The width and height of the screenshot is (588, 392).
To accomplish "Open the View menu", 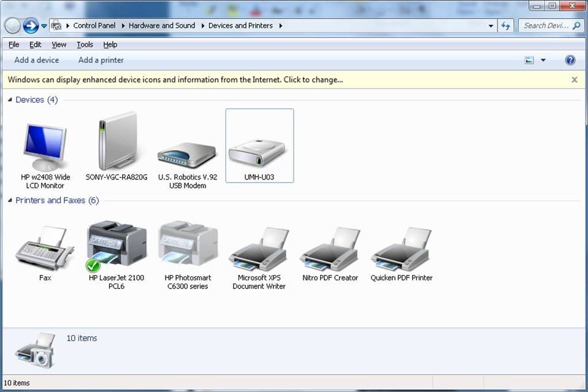I will [x=59, y=45].
